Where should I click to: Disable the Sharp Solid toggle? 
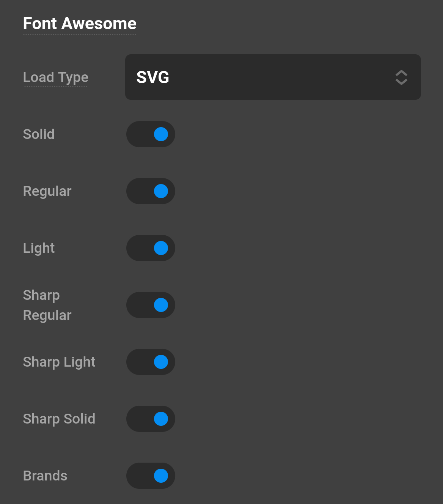point(151,419)
